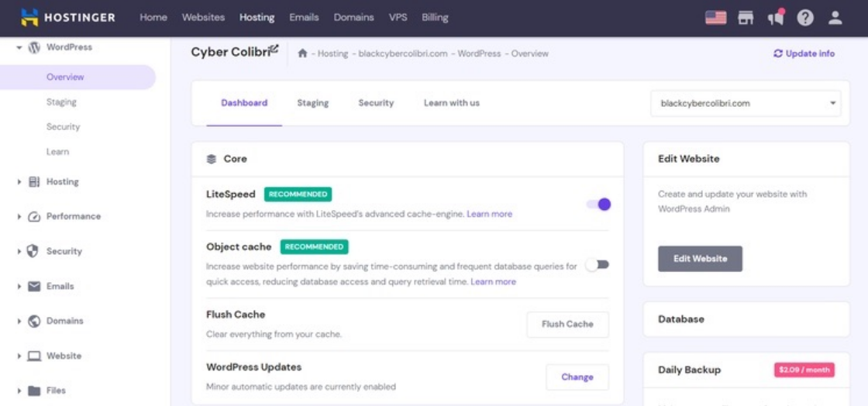Select Learn in the WordPress sidebar

[57, 152]
